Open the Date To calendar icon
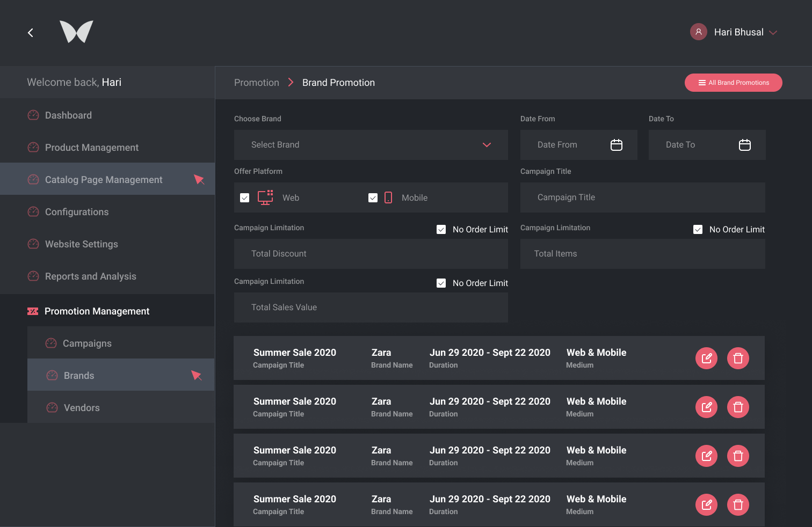 click(744, 145)
